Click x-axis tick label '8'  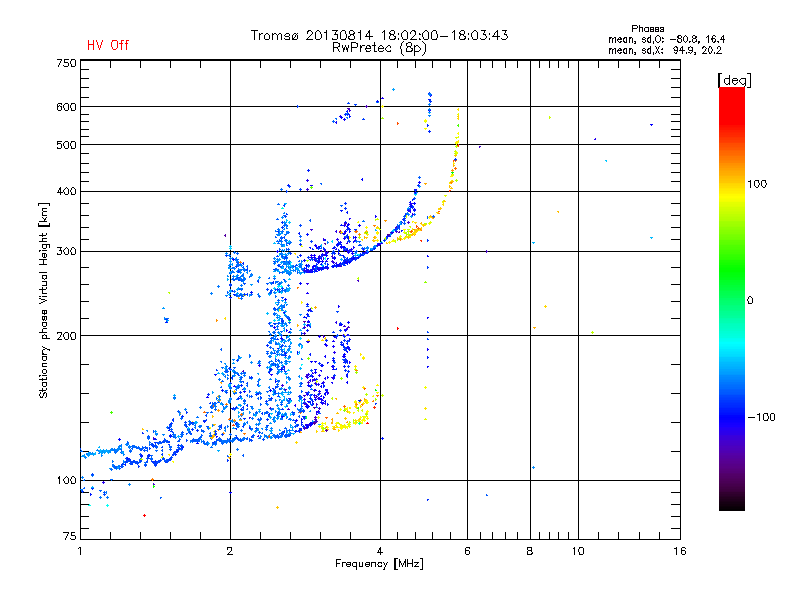coord(530,551)
